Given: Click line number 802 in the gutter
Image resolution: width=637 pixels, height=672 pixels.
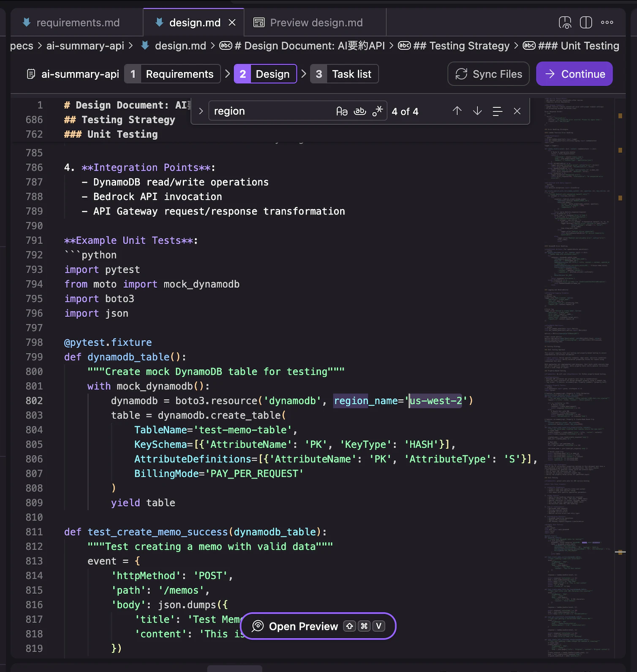Looking at the screenshot, I should [x=34, y=401].
